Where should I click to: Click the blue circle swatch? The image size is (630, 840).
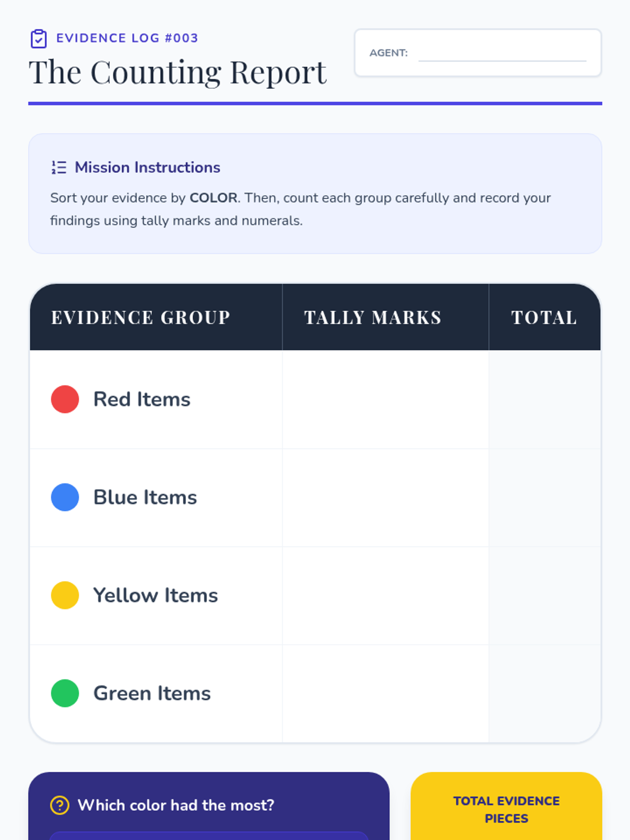tap(65, 497)
